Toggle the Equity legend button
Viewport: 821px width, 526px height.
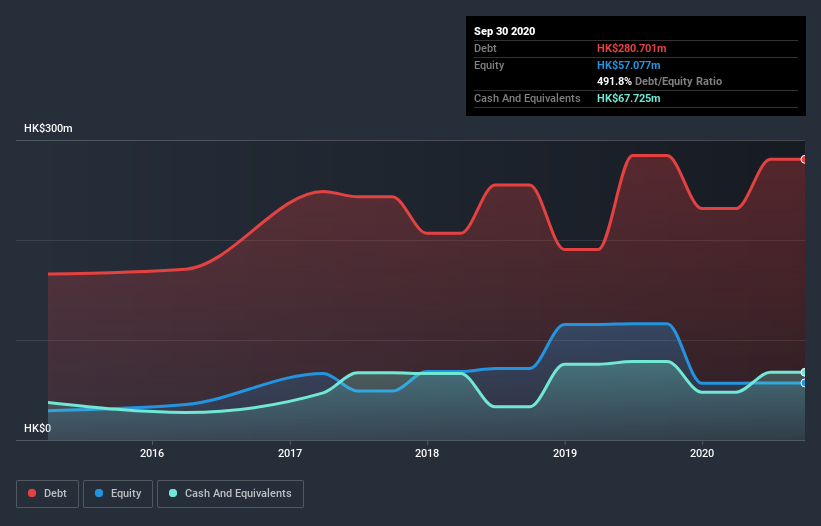[118, 494]
